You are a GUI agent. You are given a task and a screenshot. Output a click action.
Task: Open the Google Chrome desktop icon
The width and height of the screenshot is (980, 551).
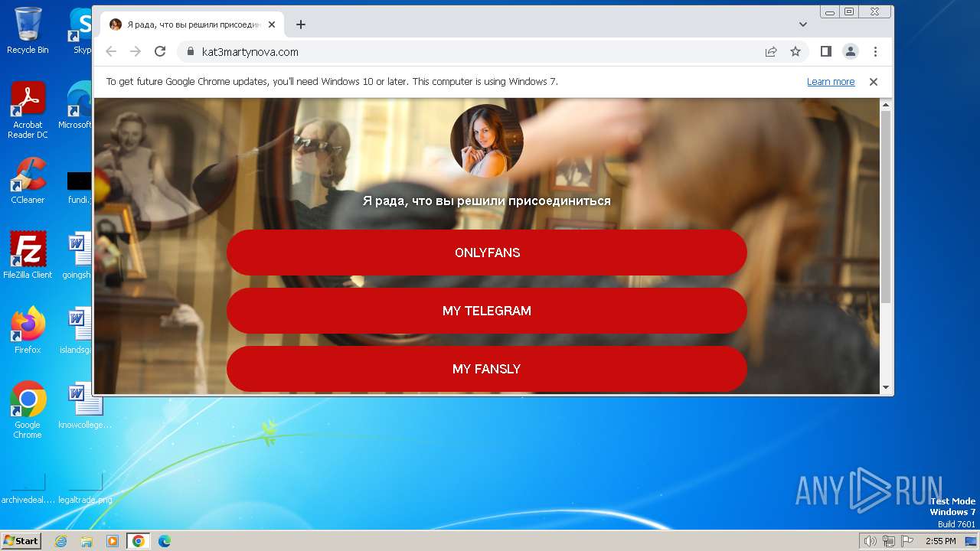click(28, 410)
